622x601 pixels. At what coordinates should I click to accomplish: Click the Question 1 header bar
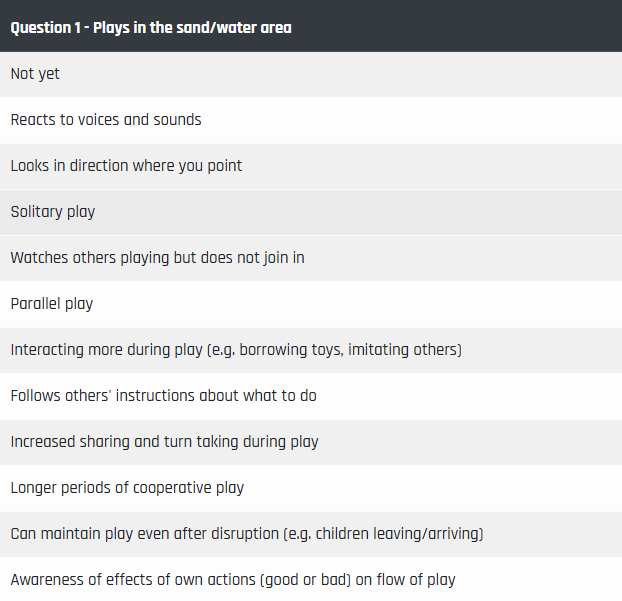tap(311, 26)
